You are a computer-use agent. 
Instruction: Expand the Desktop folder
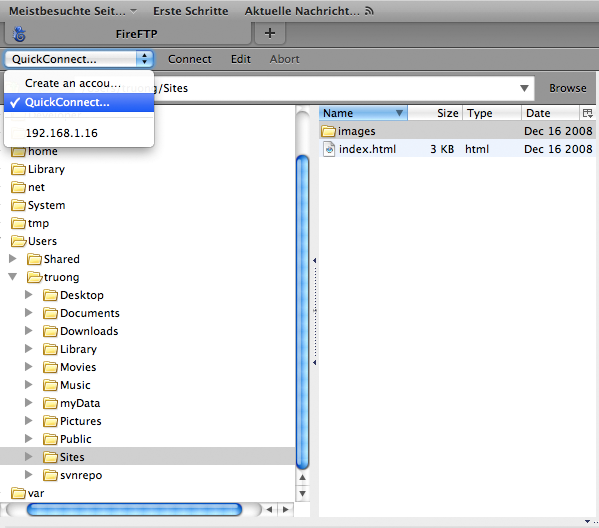point(29,295)
